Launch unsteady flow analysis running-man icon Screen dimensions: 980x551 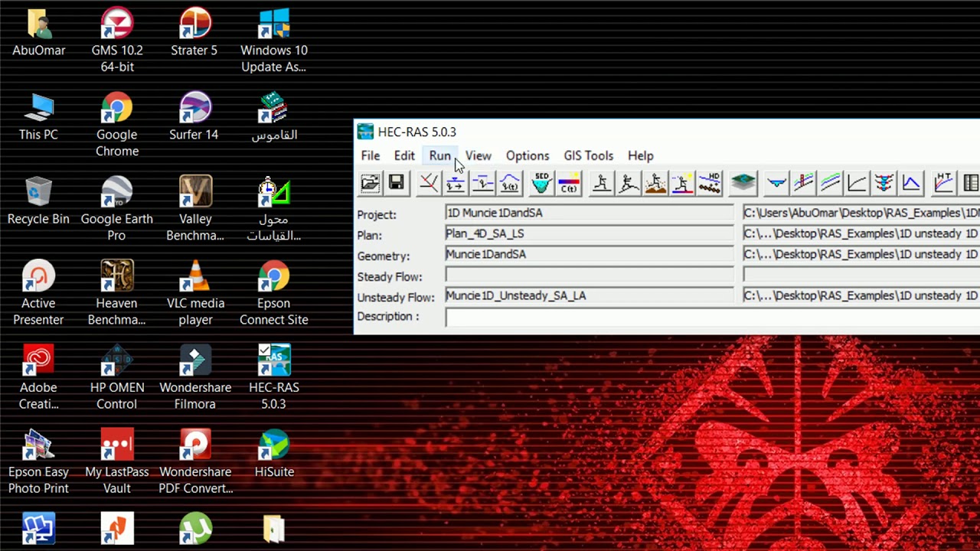point(629,183)
